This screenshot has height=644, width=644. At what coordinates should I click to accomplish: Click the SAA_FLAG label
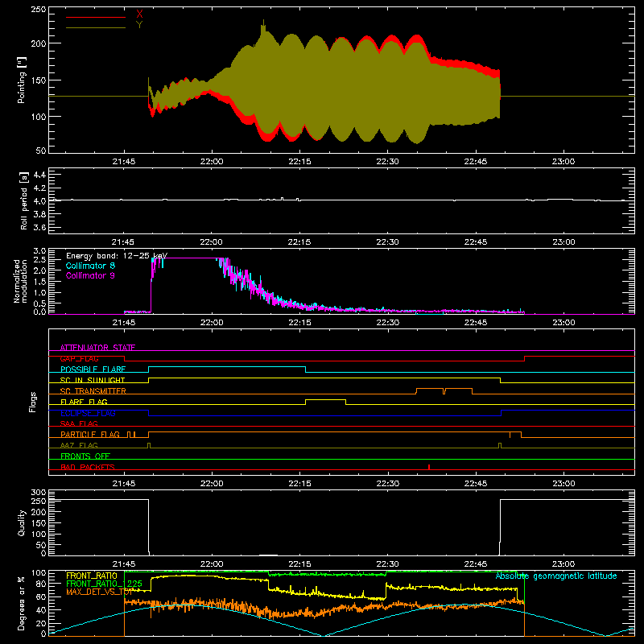tap(79, 423)
